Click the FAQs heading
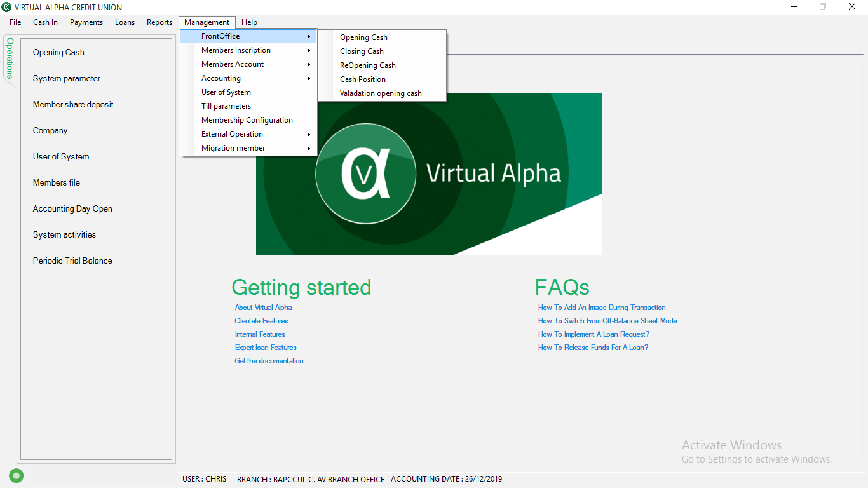 [562, 288]
